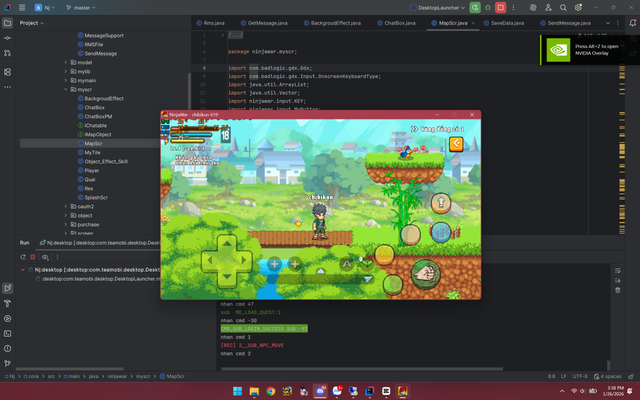Open the Pull Requests tool window
640x400 pixels.
7,53
